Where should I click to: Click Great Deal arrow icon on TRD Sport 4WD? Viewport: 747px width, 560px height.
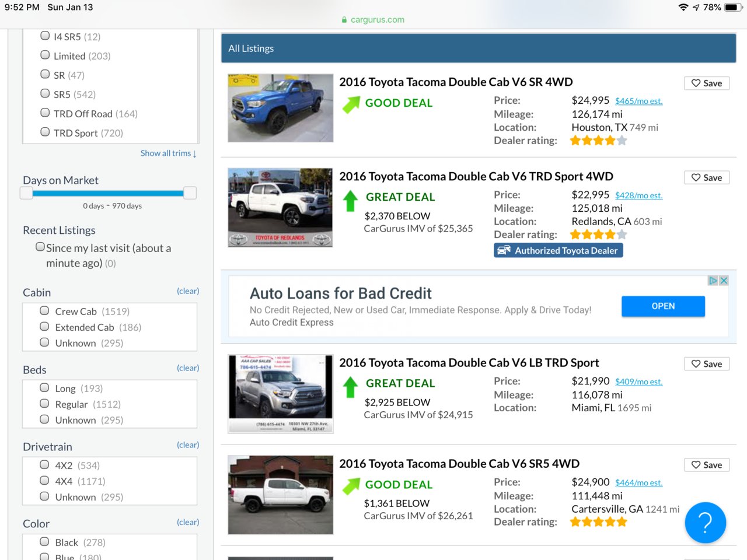(350, 201)
